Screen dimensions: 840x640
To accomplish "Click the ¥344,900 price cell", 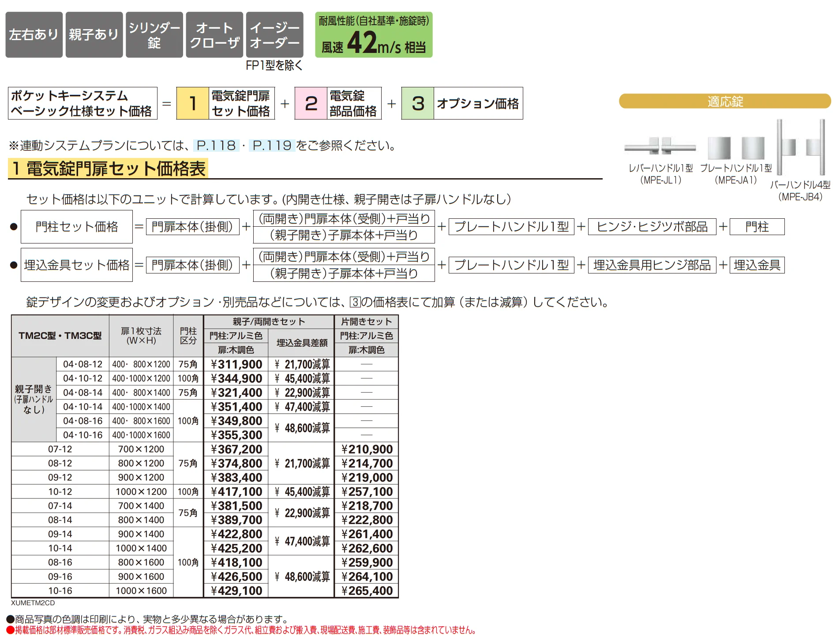I will tap(236, 378).
